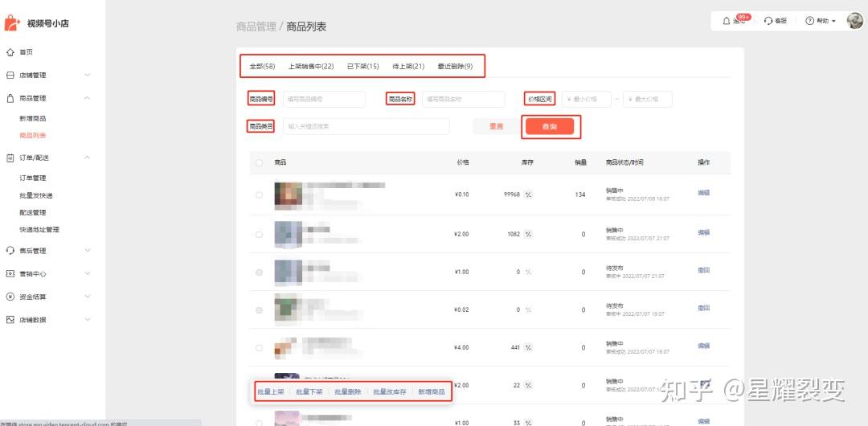868x426 pixels.
Task: Focus the 最大价格 input field
Action: pos(648,99)
